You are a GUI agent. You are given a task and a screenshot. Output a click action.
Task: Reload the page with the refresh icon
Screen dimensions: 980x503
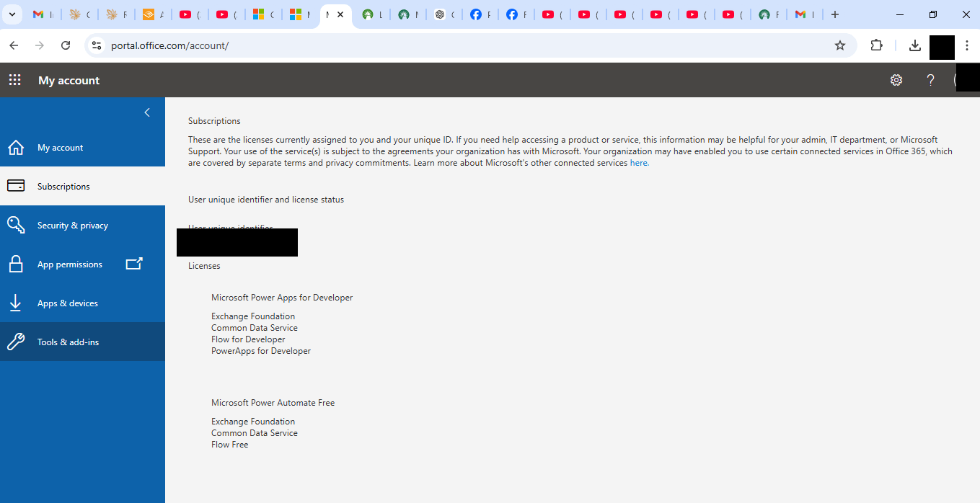(66, 45)
